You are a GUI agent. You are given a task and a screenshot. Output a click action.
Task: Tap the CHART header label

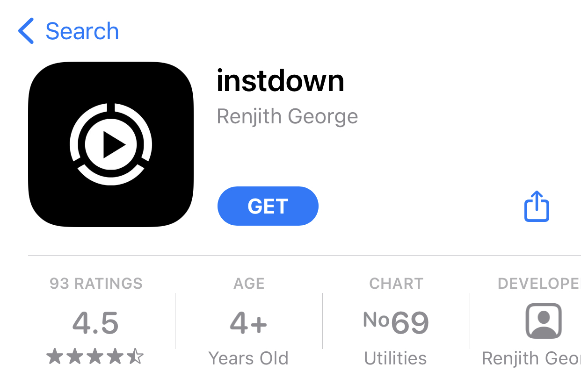tap(396, 284)
